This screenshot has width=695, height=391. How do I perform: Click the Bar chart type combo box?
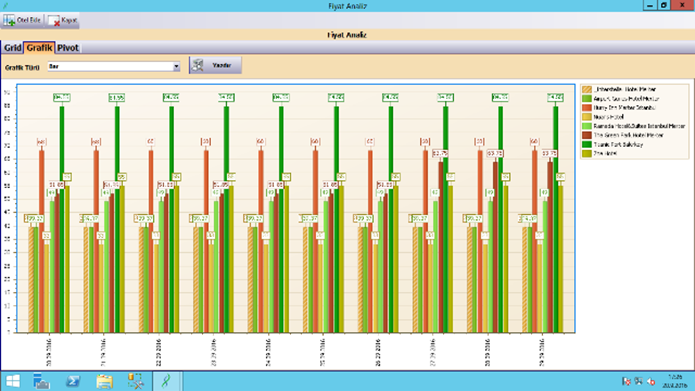(113, 66)
